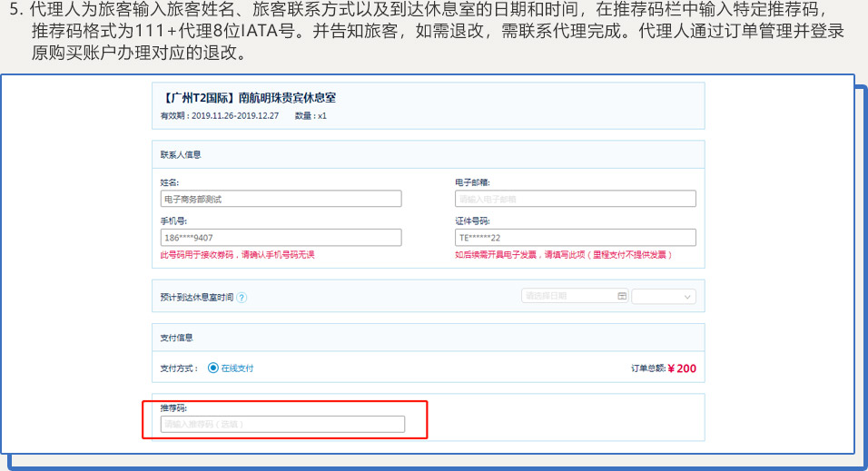
Task: Click the 推荐码 referral code input
Action: coord(282,424)
